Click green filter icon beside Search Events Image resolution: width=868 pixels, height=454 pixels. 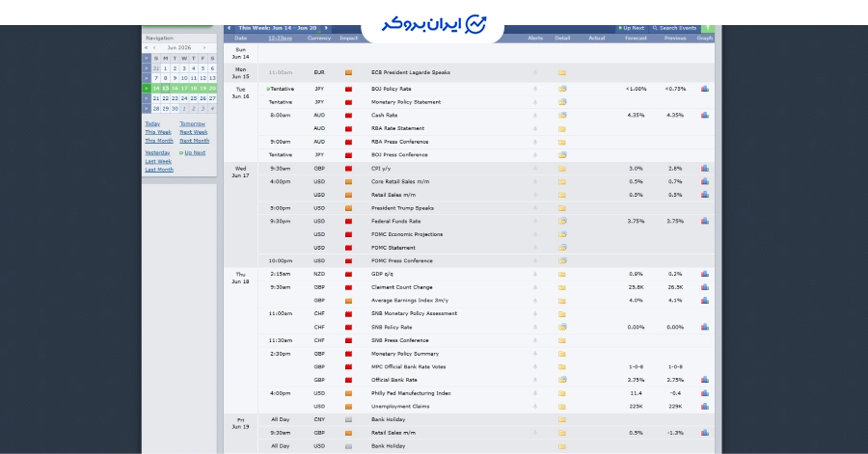707,28
